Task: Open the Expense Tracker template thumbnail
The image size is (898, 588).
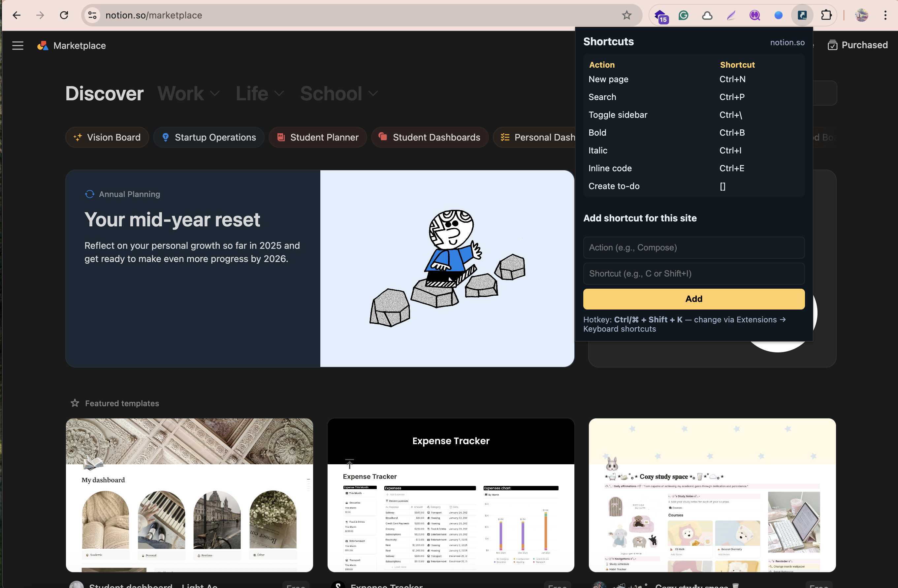Action: coord(451,495)
